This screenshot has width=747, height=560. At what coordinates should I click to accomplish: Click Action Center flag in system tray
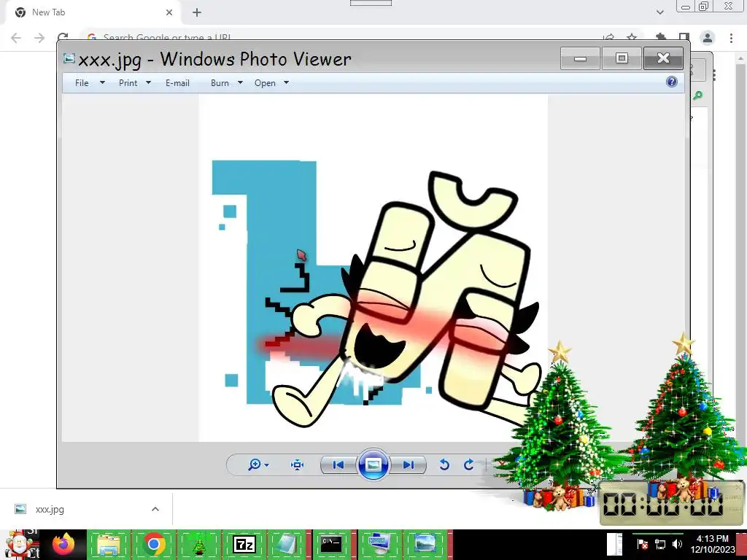coord(643,544)
